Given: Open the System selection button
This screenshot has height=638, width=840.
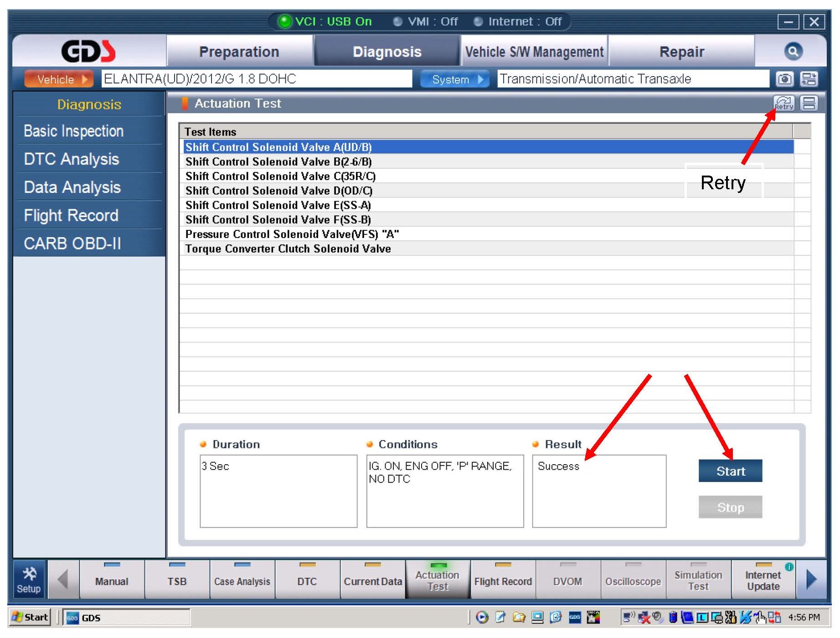Looking at the screenshot, I should (x=454, y=79).
